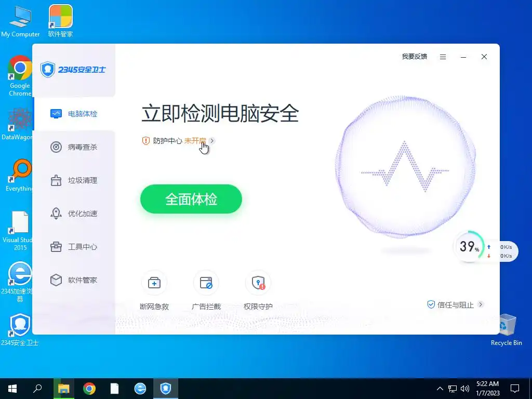532x399 pixels.
Task: Click the taskbar search magnifier
Action: tap(37, 389)
